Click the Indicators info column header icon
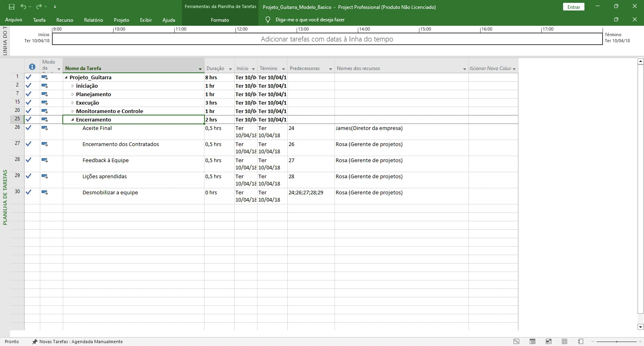The image size is (644, 346). (32, 67)
